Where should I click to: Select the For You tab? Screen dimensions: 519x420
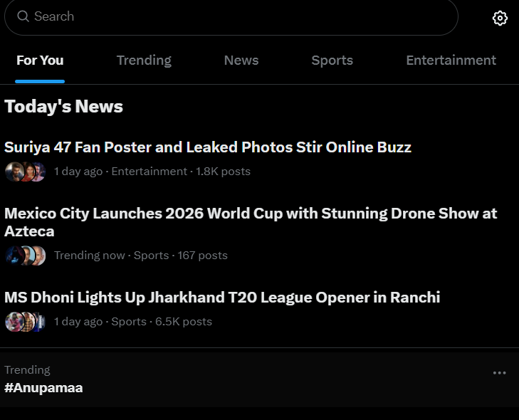point(40,61)
